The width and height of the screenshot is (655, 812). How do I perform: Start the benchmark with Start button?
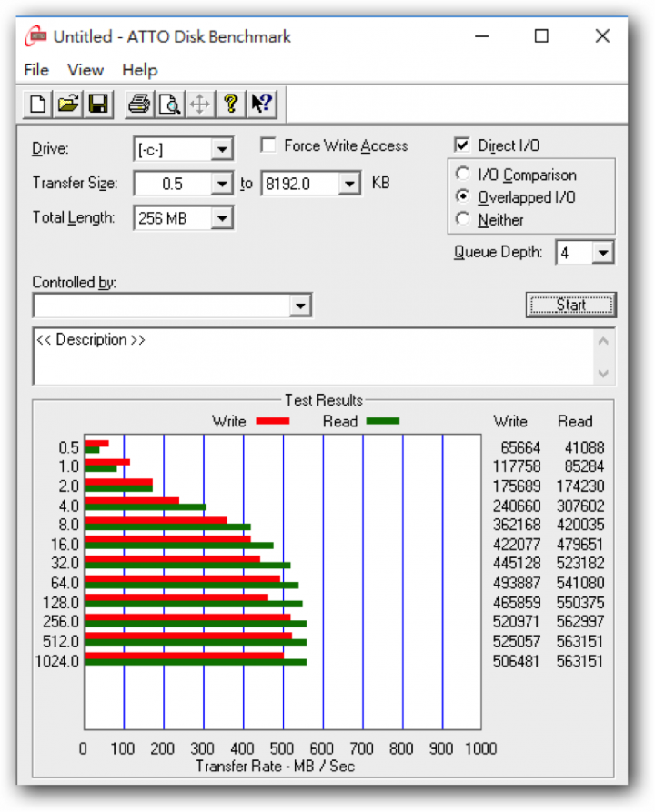[x=571, y=305]
